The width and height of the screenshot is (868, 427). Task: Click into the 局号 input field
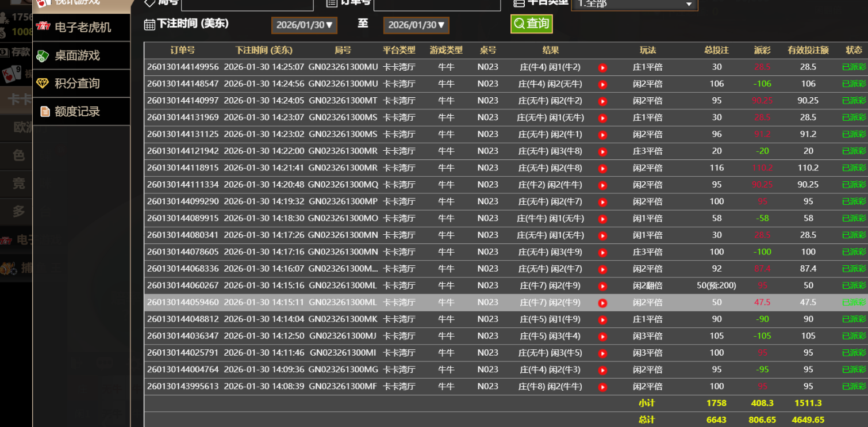[x=247, y=5]
